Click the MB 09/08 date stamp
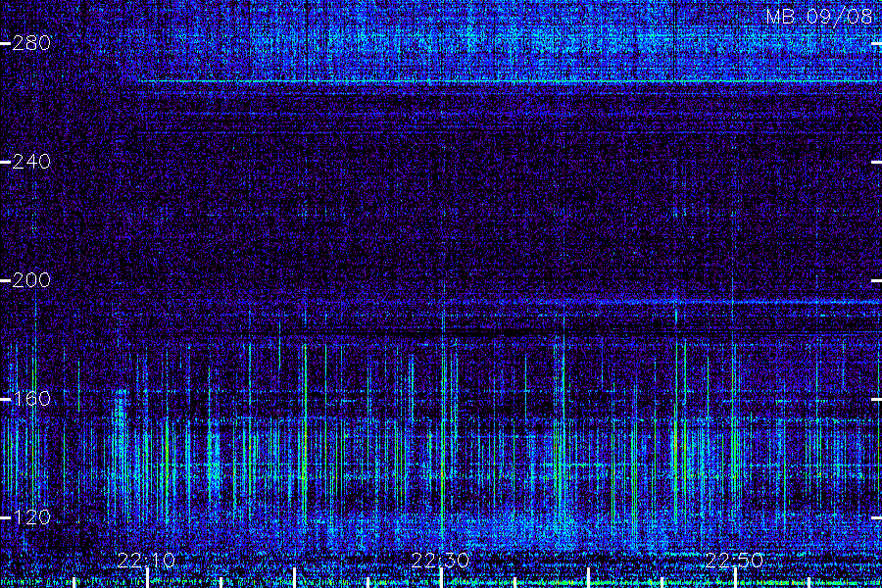882x588 pixels. 819,17
